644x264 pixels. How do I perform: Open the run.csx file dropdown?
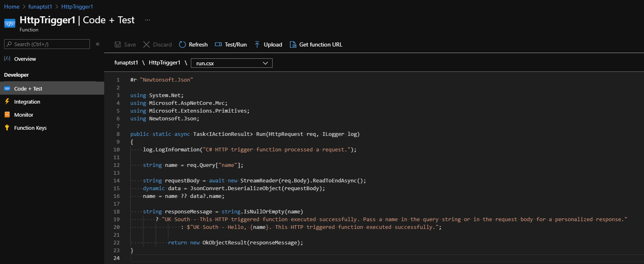coord(232,63)
